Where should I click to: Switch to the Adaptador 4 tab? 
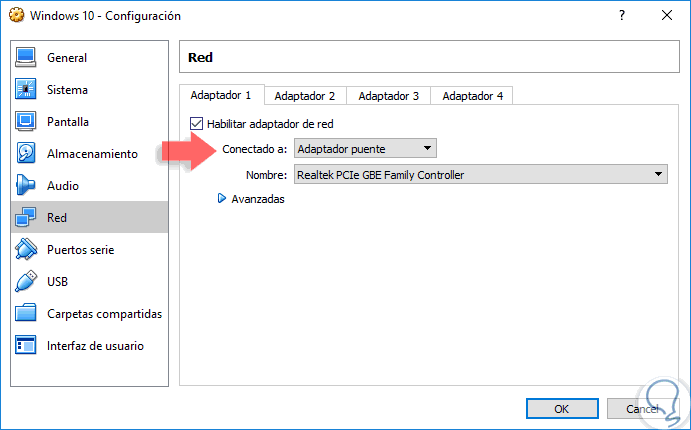[473, 96]
